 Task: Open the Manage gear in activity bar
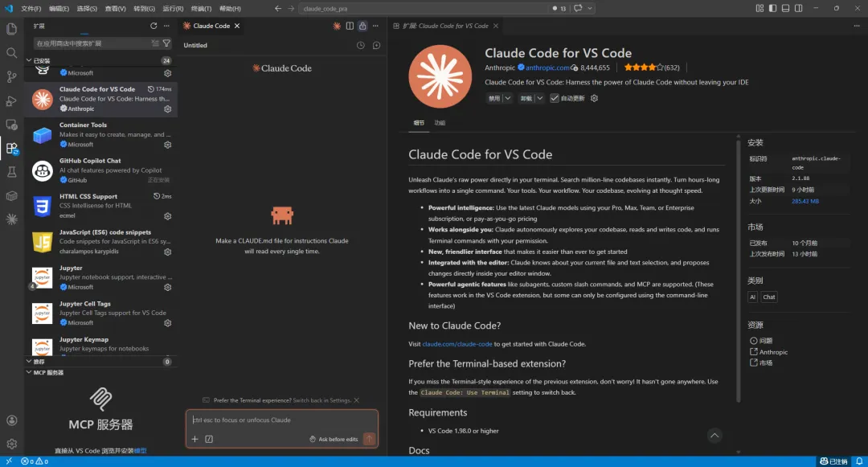click(x=11, y=444)
